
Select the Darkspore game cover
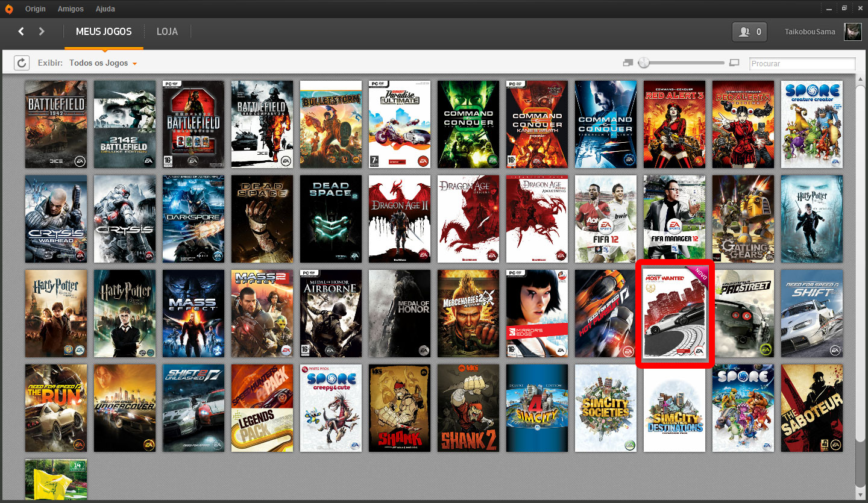[x=193, y=219]
